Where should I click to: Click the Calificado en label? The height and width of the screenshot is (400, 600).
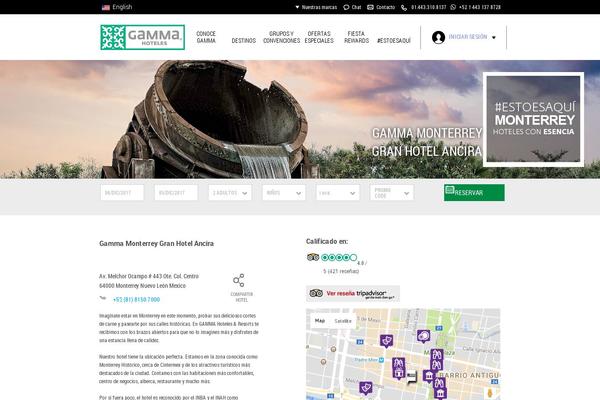coord(327,242)
